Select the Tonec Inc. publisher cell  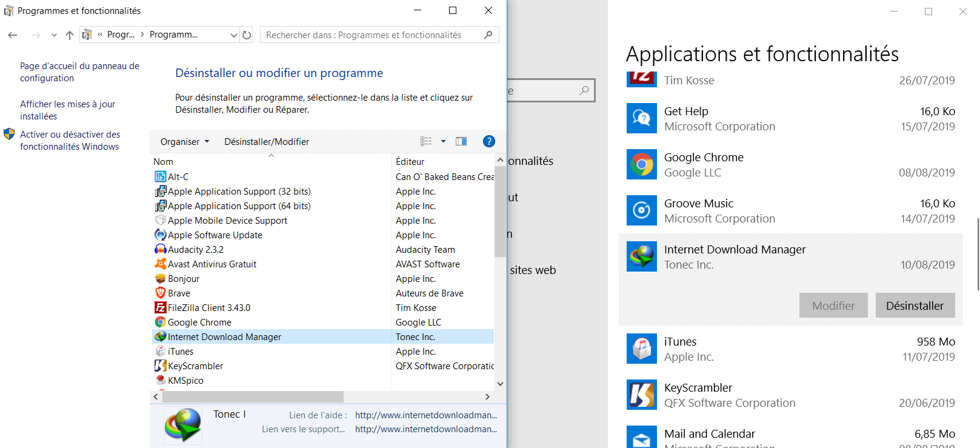pyautogui.click(x=415, y=337)
